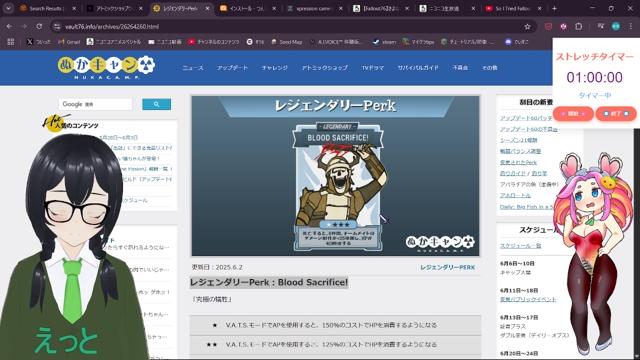Screen dimensions: 640x360
Task: Stop the stretch timer with the right red button
Action: [616, 113]
